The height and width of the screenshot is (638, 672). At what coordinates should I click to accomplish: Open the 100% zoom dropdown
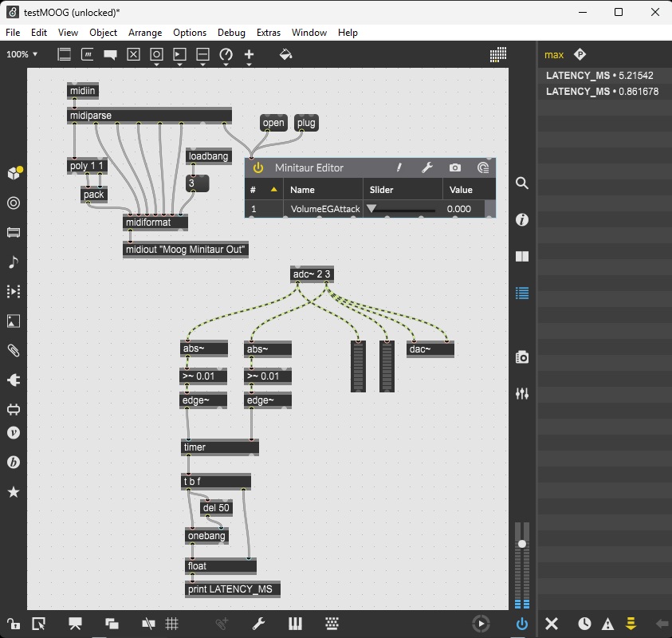coord(22,54)
